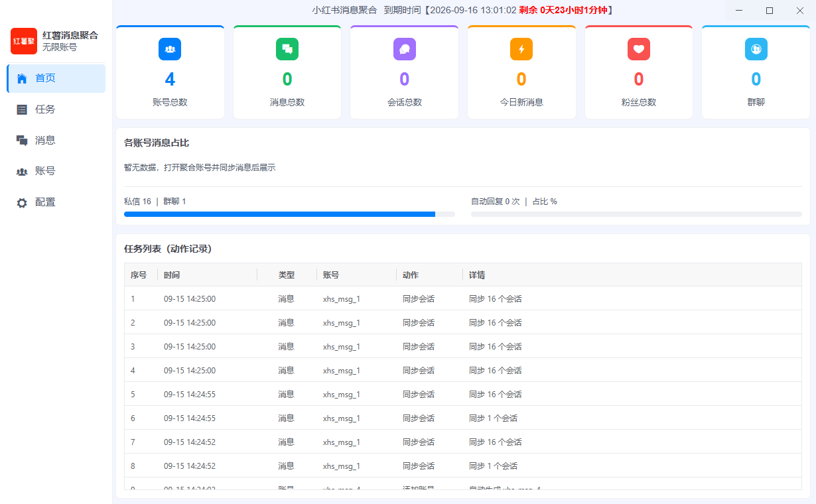The width and height of the screenshot is (816, 504).
Task: Select row 6 syncing 1 conversation
Action: (x=463, y=418)
